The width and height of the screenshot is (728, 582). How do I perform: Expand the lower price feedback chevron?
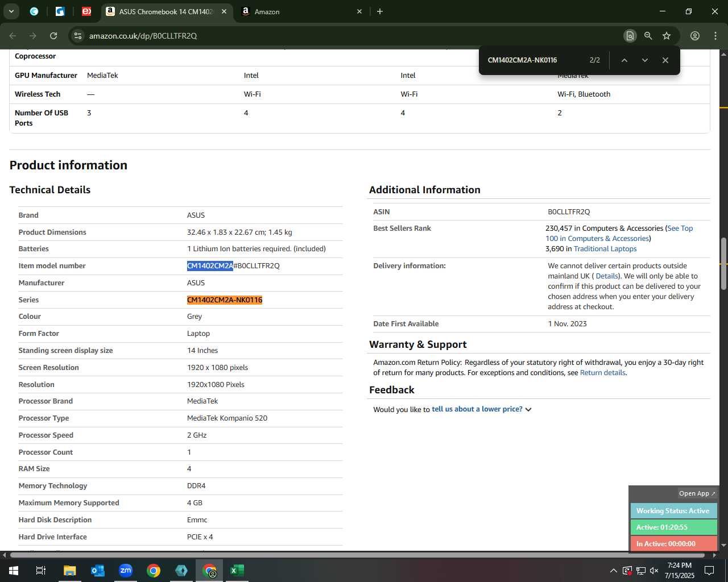[528, 410]
